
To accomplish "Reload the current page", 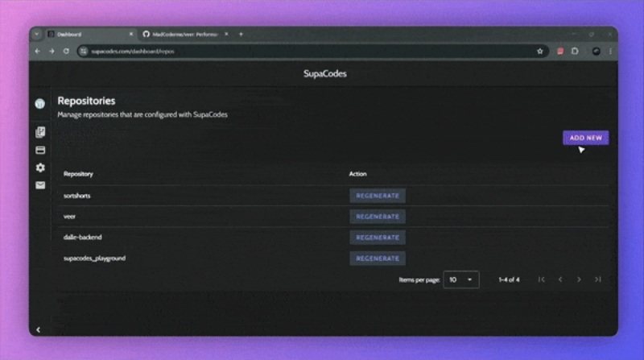I will 66,52.
